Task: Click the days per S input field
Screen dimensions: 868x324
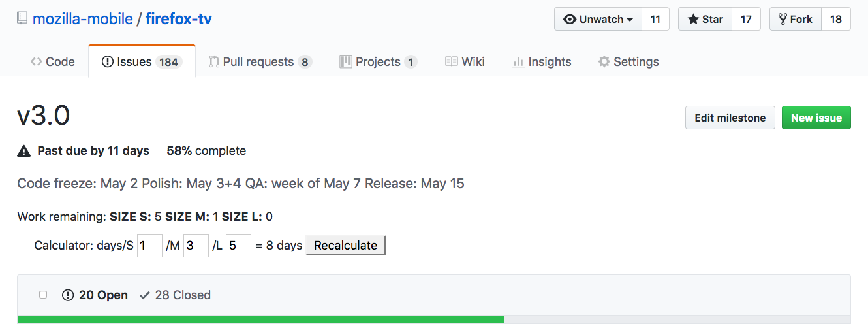Action: [x=149, y=246]
